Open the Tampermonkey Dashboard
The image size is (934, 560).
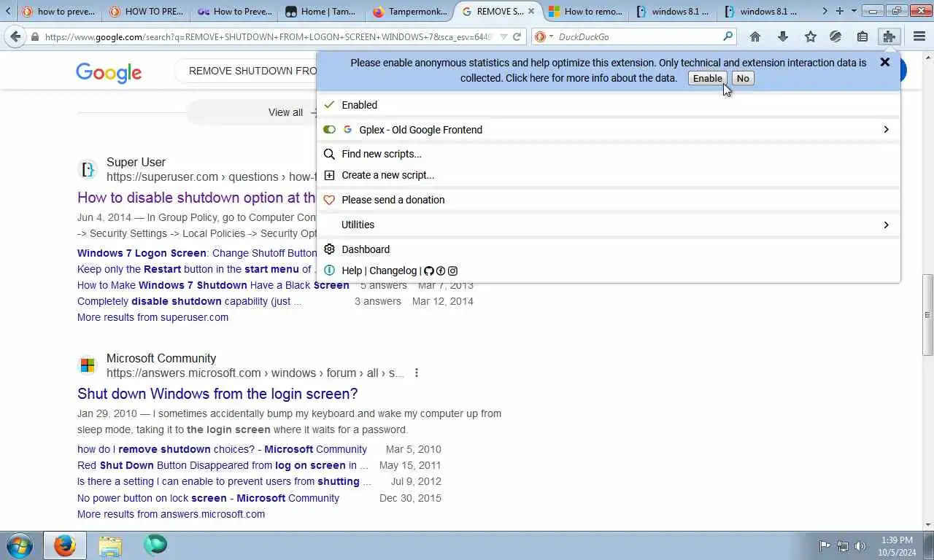click(366, 249)
